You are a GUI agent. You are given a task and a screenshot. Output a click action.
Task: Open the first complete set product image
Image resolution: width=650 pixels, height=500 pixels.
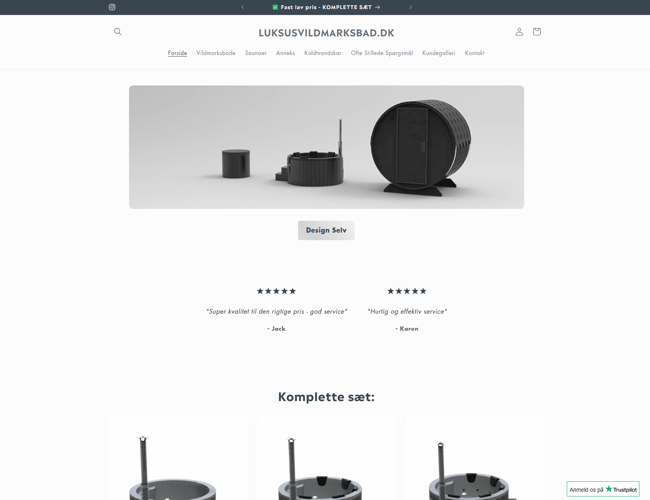tap(178, 458)
